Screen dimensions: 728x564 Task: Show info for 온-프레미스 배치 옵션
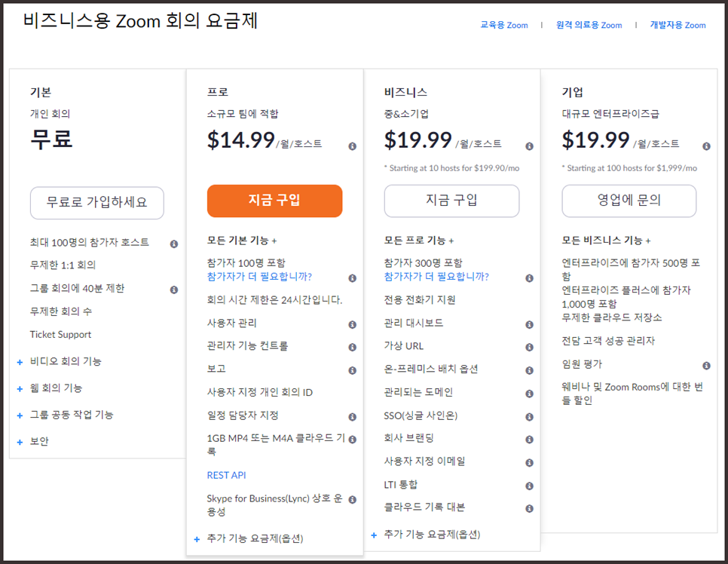529,370
